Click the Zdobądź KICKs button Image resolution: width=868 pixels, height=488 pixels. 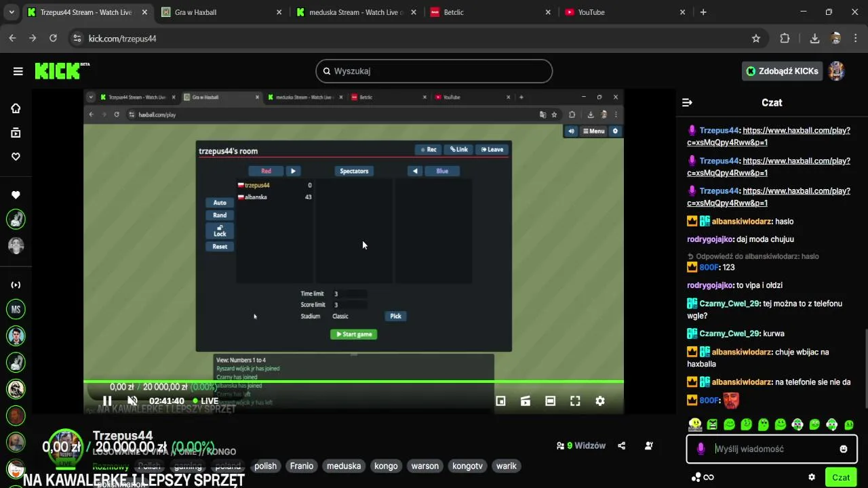coord(782,71)
